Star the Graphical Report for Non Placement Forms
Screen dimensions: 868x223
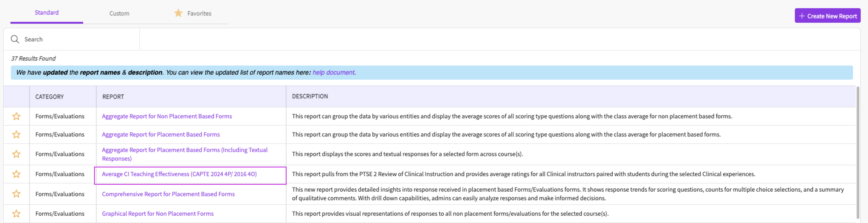click(x=16, y=213)
